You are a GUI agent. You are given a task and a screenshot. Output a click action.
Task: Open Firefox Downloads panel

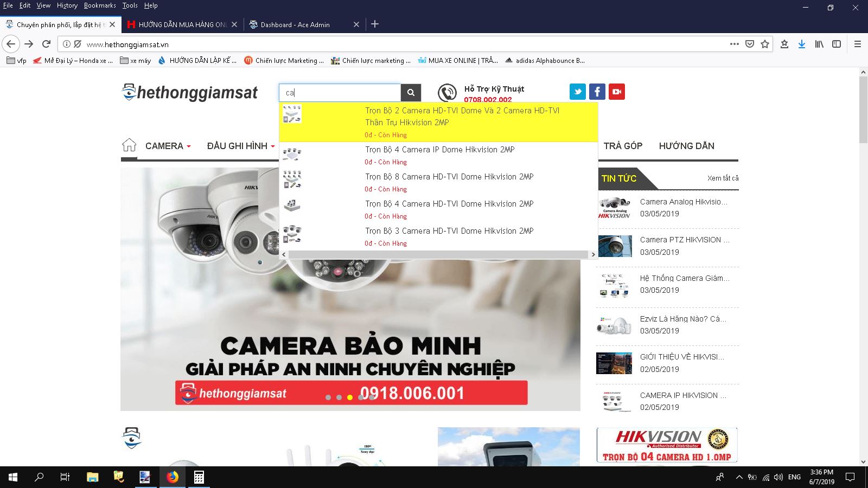click(802, 44)
